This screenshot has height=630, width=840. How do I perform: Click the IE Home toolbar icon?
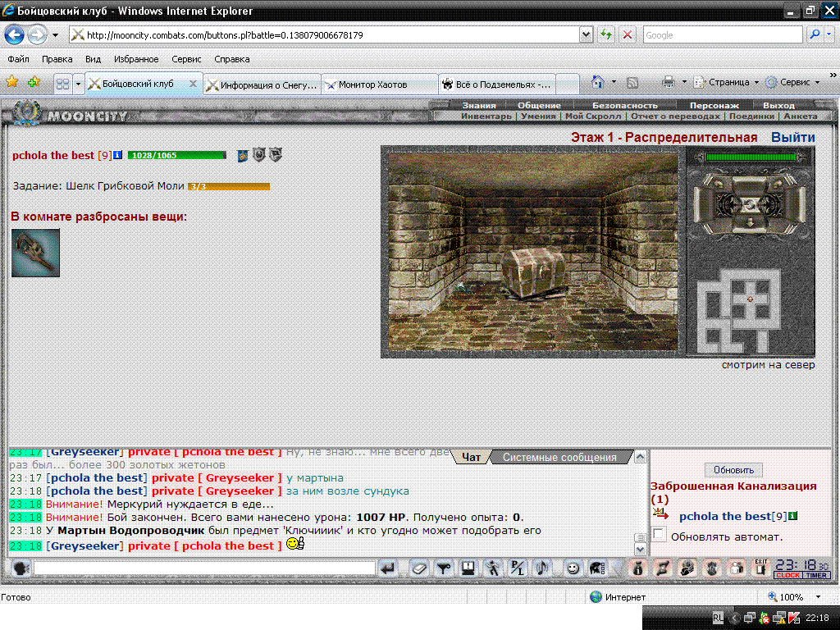point(598,82)
